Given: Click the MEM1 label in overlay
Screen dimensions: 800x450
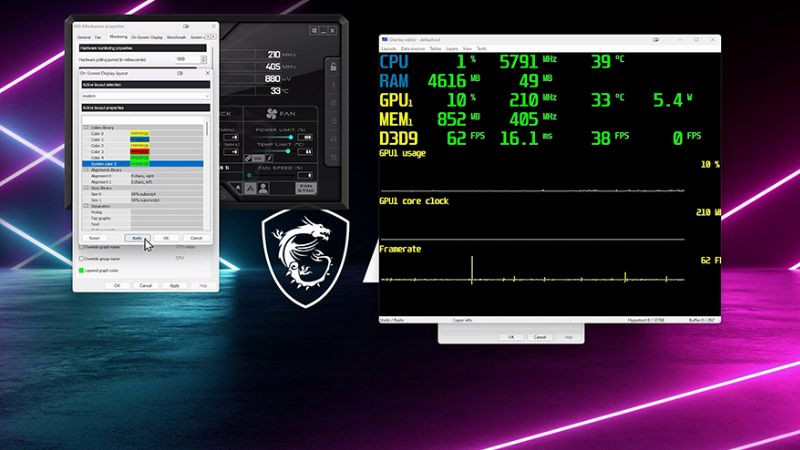Looking at the screenshot, I should pyautogui.click(x=396, y=119).
